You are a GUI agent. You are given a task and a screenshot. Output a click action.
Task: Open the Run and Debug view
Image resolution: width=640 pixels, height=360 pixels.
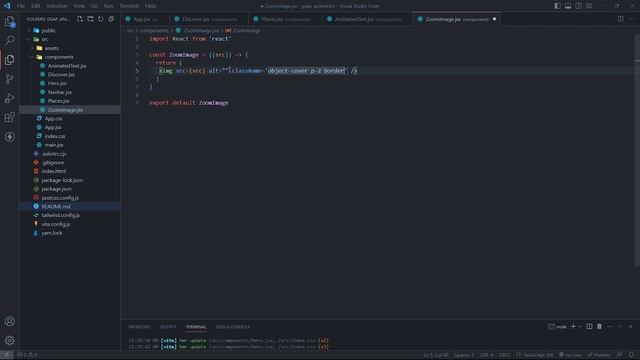(x=9, y=98)
